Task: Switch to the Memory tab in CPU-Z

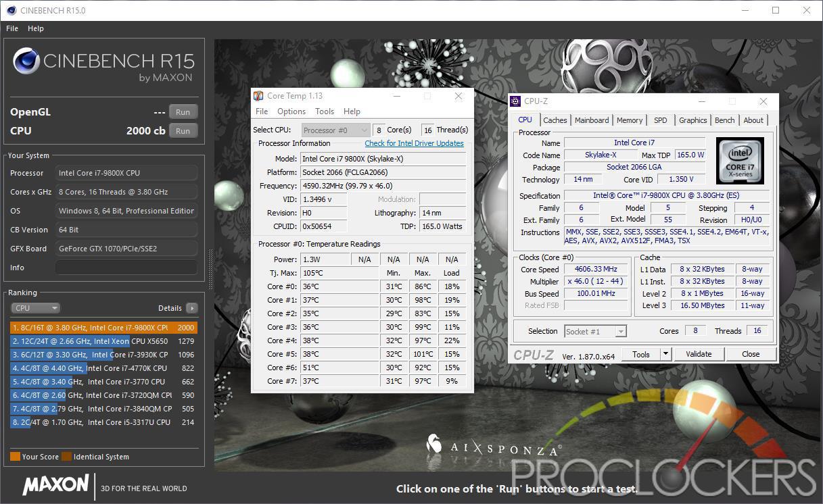Action: click(x=630, y=120)
